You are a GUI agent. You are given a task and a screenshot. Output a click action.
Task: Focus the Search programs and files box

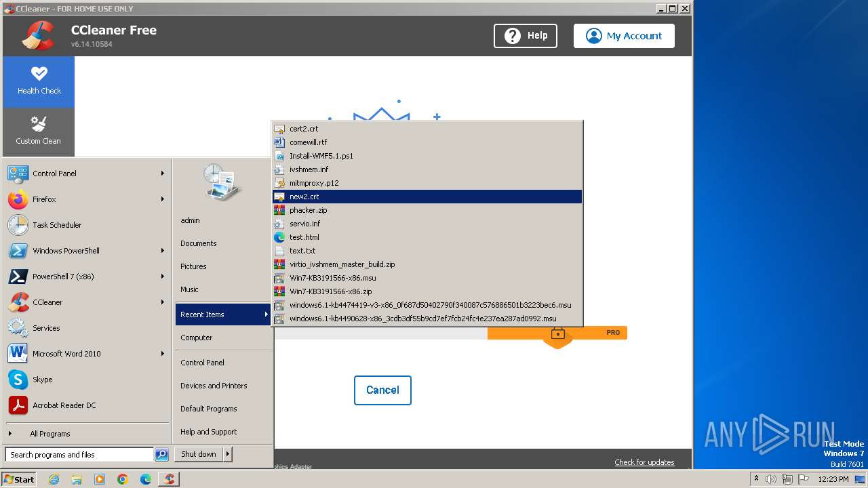tap(79, 455)
